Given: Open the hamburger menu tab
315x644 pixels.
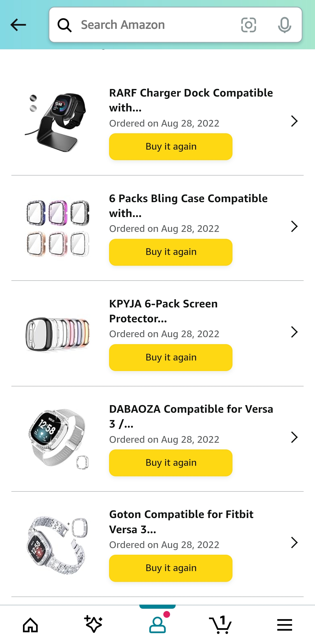Looking at the screenshot, I should [285, 625].
